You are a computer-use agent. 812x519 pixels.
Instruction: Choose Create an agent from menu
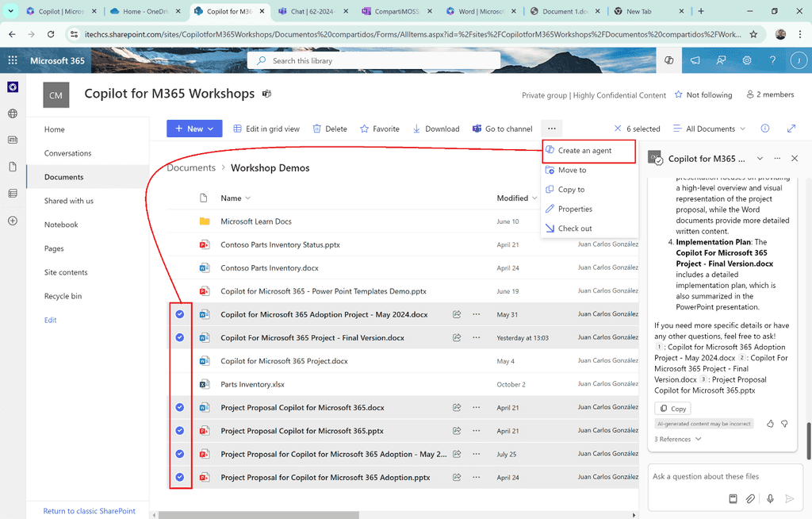coord(589,150)
